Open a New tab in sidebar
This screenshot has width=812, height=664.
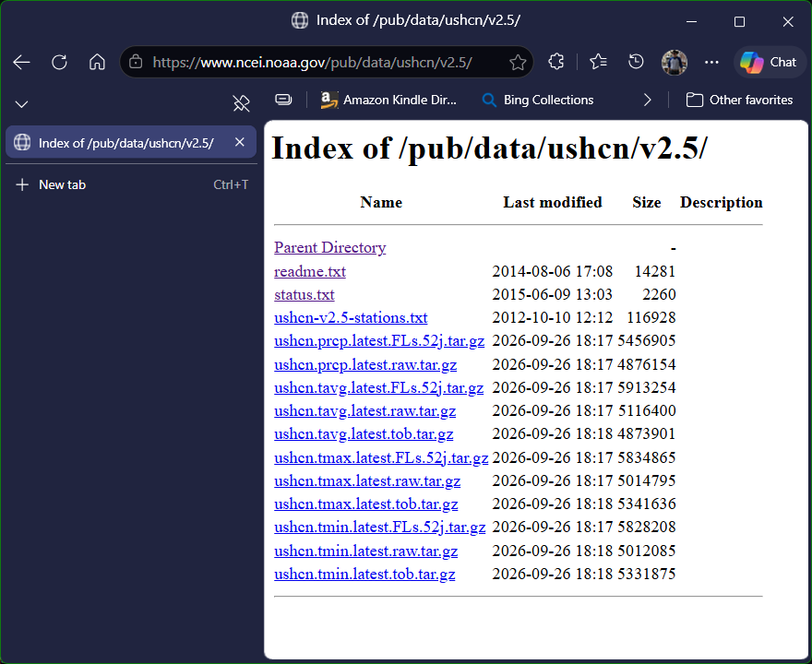[x=131, y=184]
